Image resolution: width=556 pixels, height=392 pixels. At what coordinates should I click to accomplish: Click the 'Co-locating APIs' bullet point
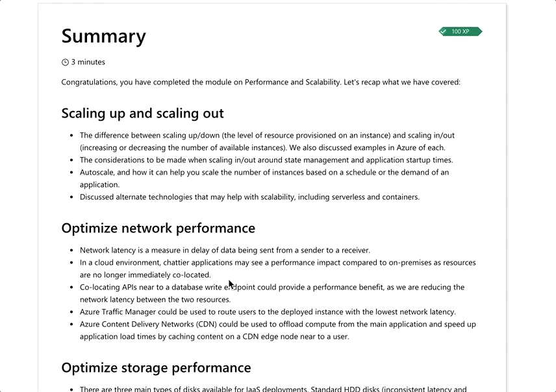point(272,293)
